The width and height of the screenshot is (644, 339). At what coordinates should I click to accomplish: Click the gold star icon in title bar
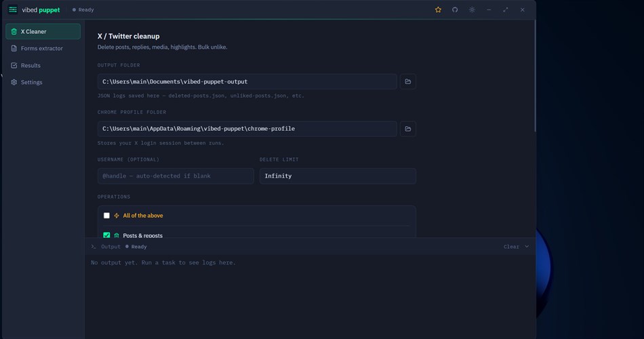(438, 10)
